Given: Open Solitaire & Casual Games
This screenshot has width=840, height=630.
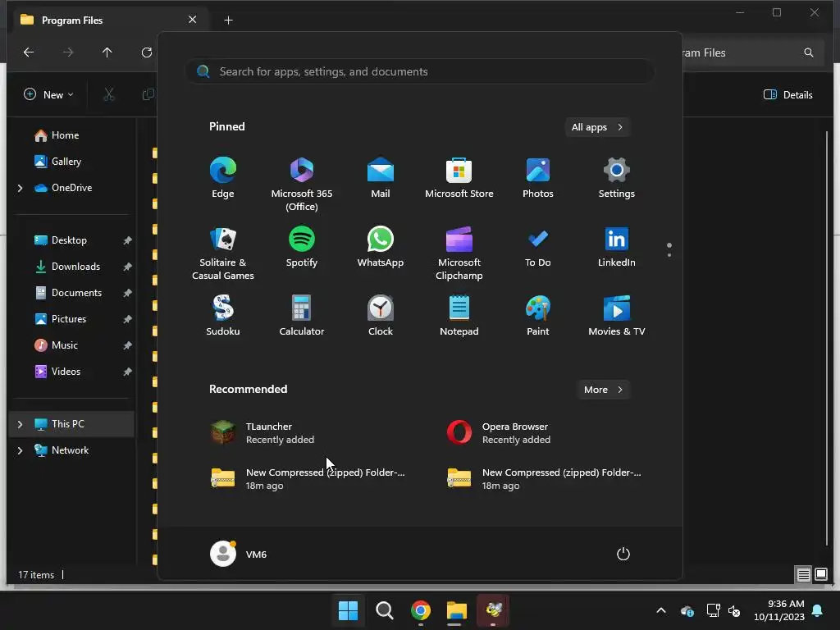Looking at the screenshot, I should tap(223, 253).
